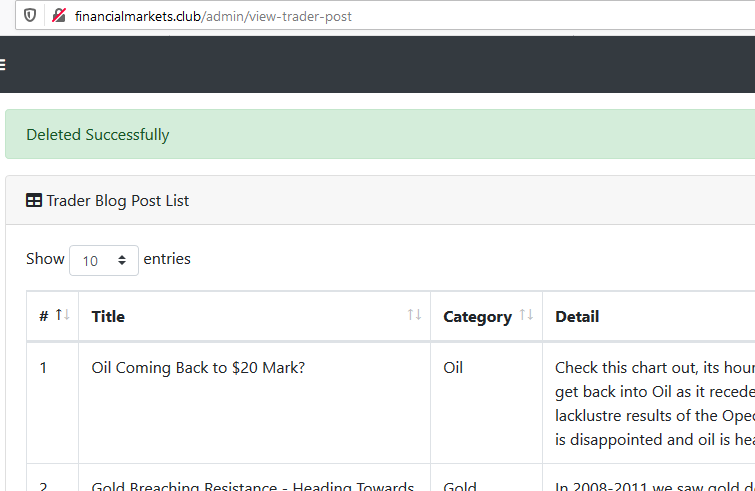Focus the browser address bar URL

pyautogui.click(x=213, y=16)
